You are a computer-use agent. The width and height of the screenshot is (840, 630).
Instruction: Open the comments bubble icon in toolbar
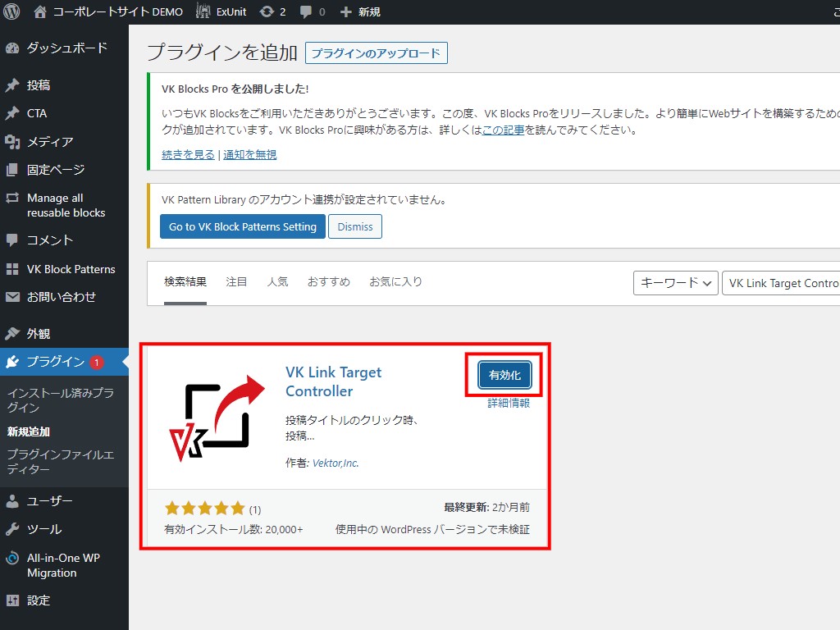[x=306, y=12]
